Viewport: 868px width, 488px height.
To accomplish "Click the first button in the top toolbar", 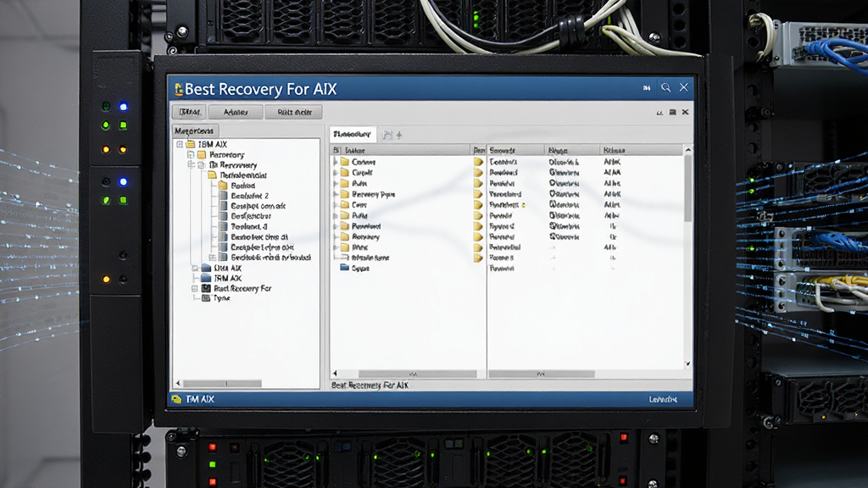I will coord(189,112).
